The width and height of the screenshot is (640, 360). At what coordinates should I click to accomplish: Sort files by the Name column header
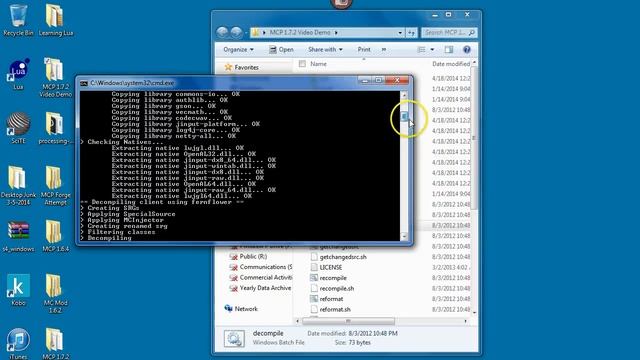click(x=318, y=64)
